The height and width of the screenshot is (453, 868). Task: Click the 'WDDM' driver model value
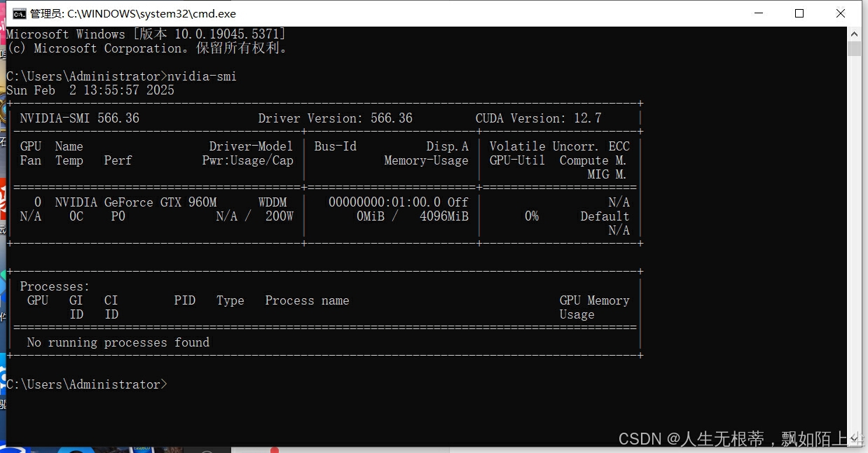point(272,202)
